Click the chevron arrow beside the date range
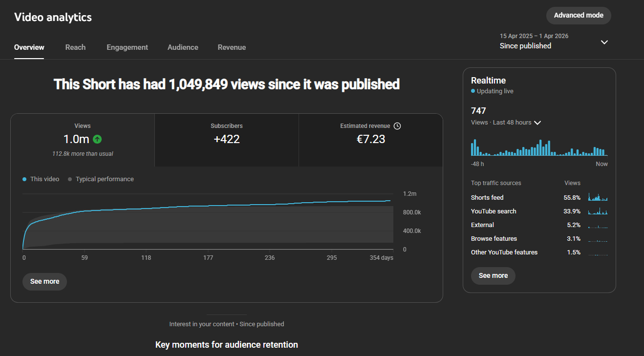Viewport: 644px width, 356px height. (x=604, y=42)
